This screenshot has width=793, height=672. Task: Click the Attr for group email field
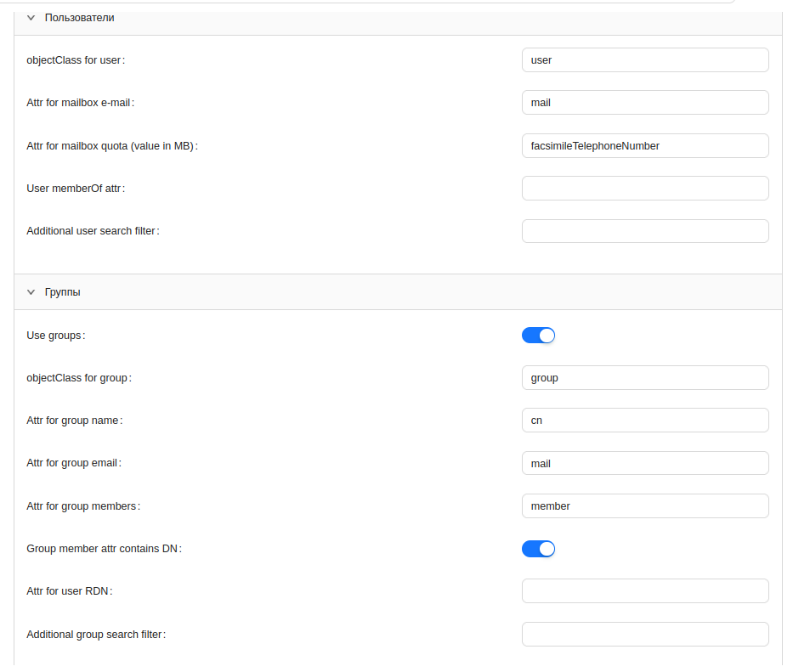coord(644,463)
